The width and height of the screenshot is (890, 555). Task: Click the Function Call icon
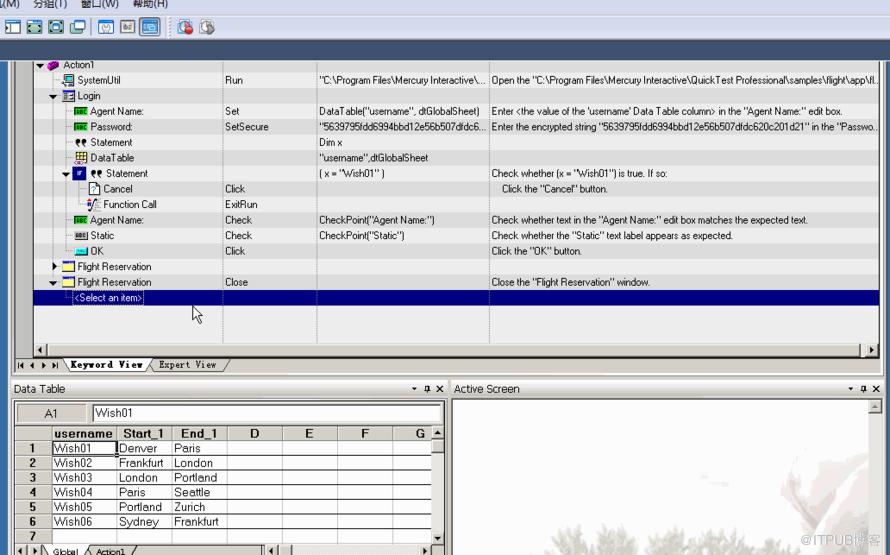click(94, 204)
